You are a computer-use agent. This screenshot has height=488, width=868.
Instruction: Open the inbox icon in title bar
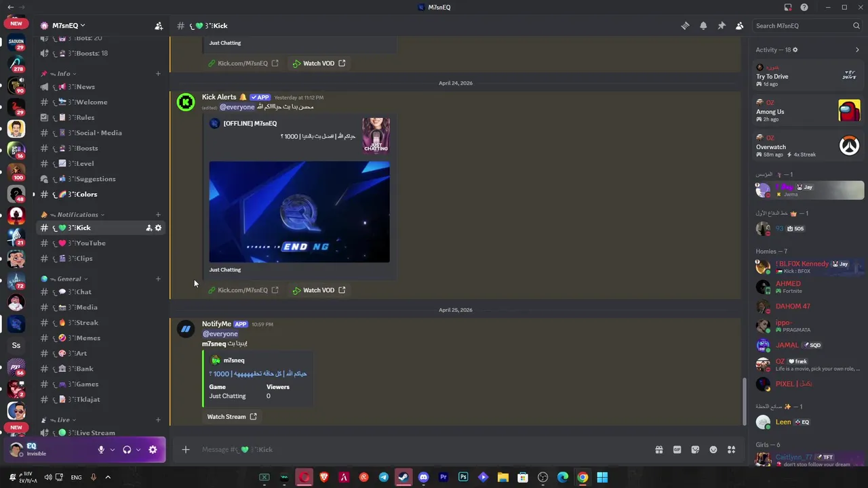pyautogui.click(x=788, y=7)
